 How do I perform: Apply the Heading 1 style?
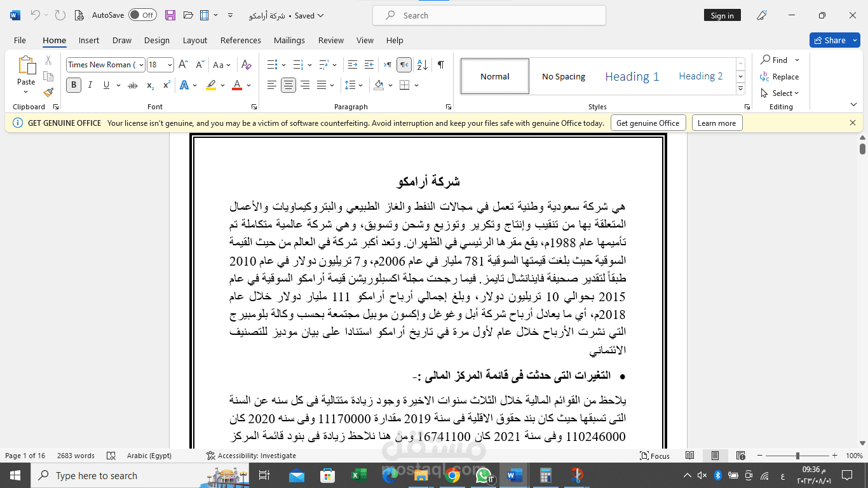pyautogui.click(x=632, y=77)
